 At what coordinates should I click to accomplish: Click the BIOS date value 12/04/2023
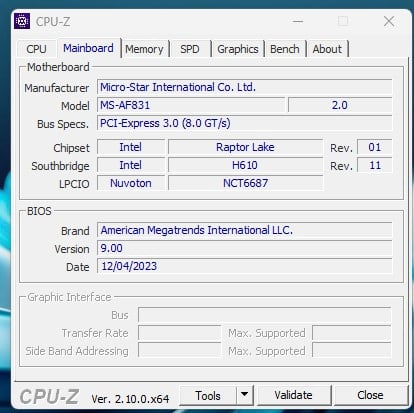click(245, 266)
